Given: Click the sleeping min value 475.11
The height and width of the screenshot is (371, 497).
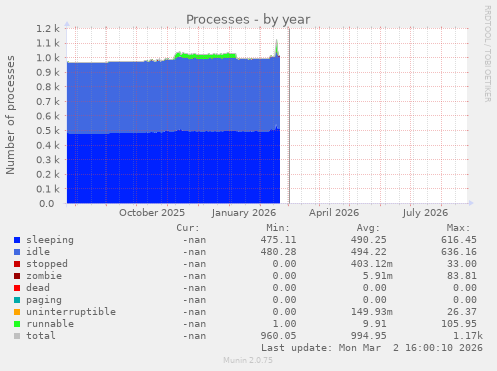Looking at the screenshot, I should tap(278, 240).
